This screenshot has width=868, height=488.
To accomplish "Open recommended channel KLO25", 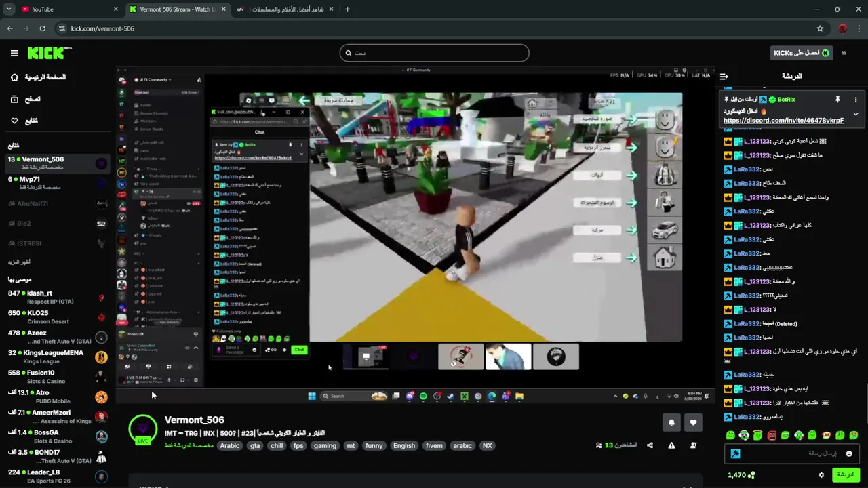I will tap(57, 317).
